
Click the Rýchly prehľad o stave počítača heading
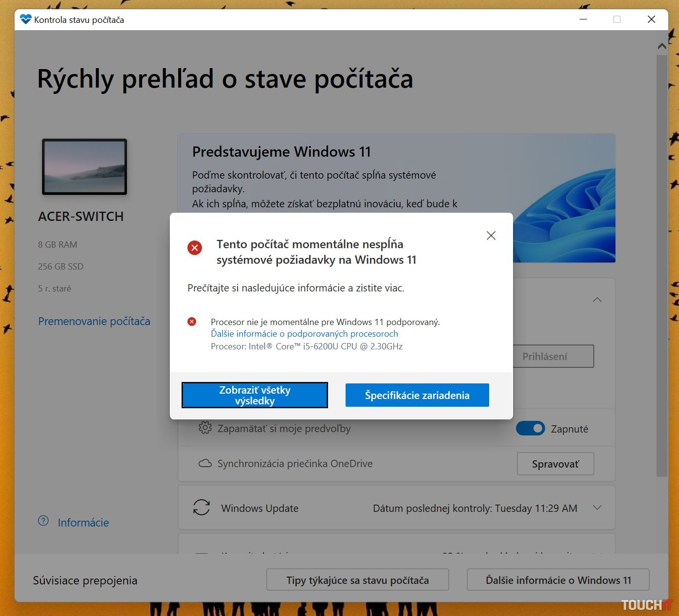click(225, 79)
